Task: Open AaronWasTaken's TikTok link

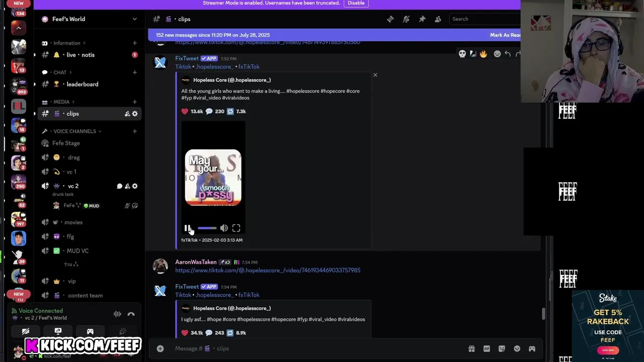Action: coord(268,270)
